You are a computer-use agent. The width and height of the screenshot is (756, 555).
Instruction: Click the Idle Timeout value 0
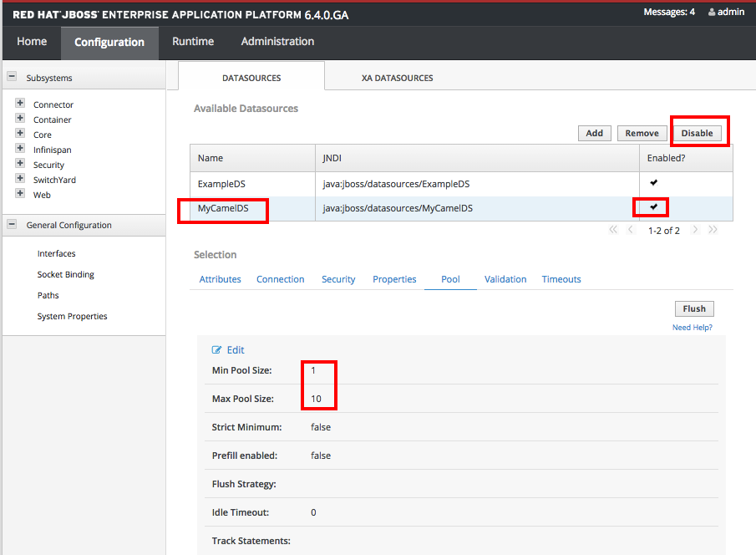click(313, 512)
